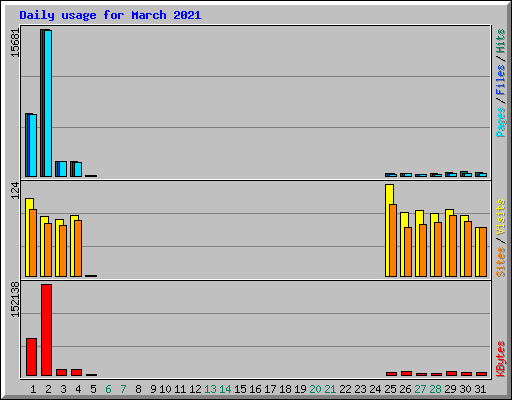Click the day 3 yellow visits bar
Screen dimensions: 512x400
click(x=59, y=248)
